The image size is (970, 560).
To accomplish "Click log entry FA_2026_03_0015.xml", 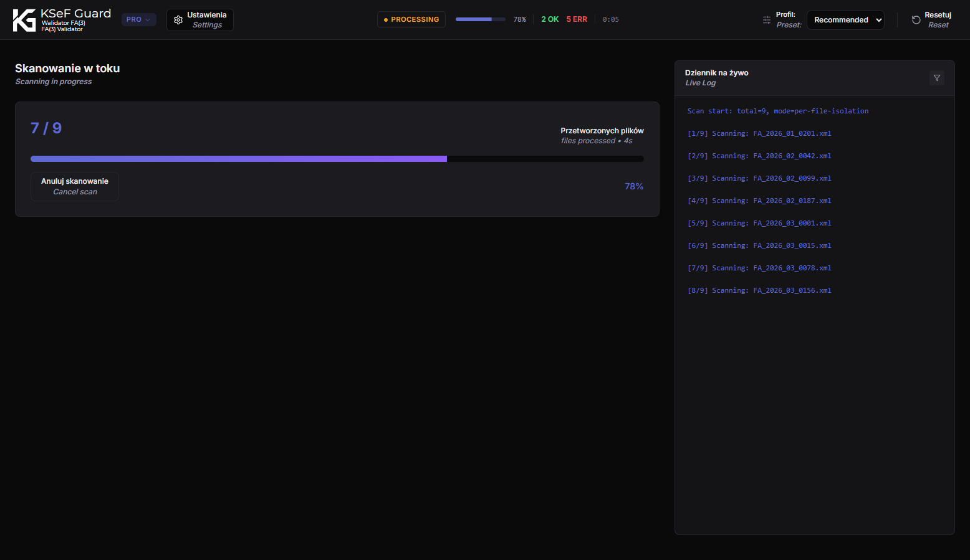I will (x=759, y=245).
